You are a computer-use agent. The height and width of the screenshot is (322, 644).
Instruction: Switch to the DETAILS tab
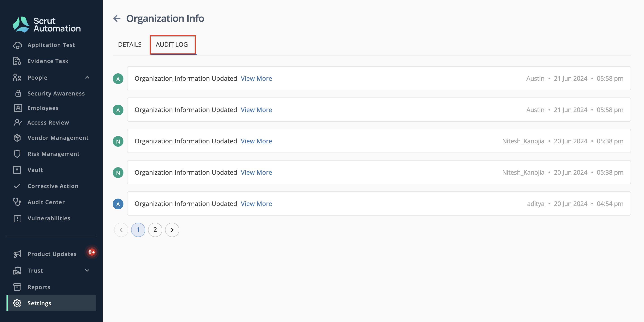pyautogui.click(x=130, y=44)
